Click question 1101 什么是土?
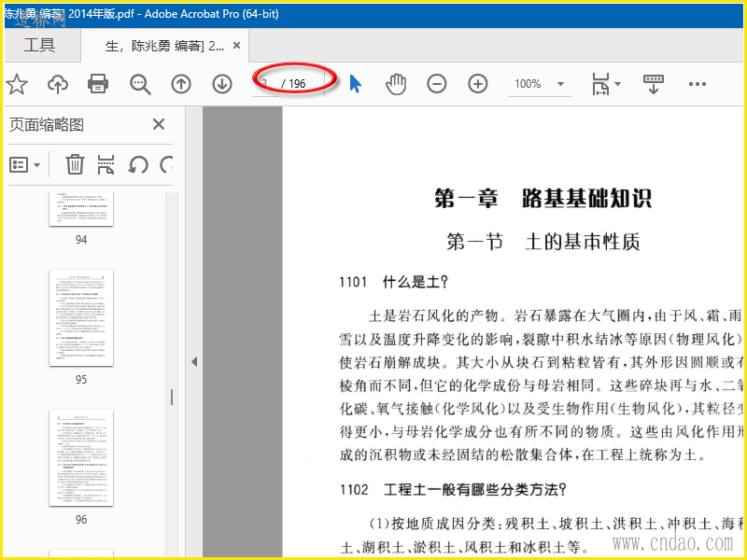This screenshot has height=560, width=747. (393, 282)
